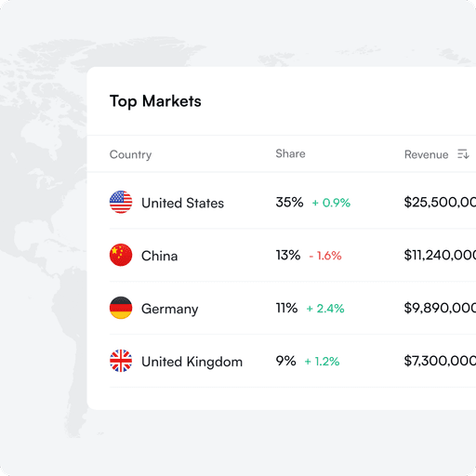Click the United States flag icon
The image size is (476, 476).
tap(121, 202)
